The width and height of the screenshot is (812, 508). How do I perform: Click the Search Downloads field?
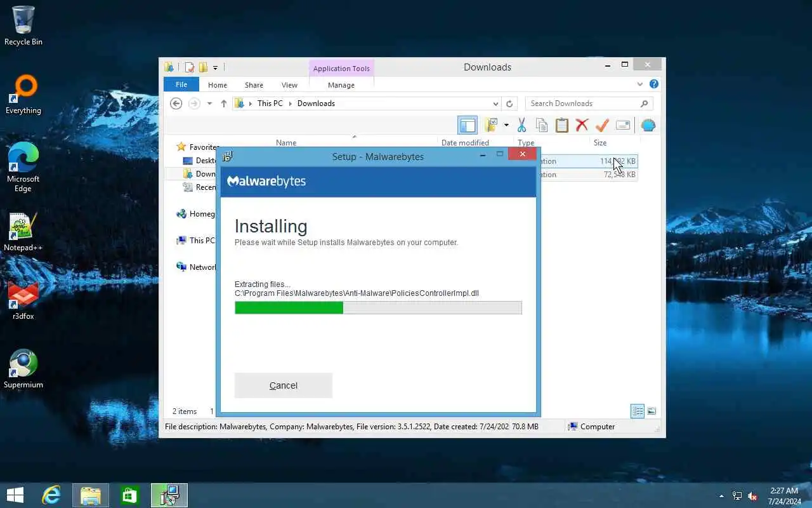tap(589, 104)
